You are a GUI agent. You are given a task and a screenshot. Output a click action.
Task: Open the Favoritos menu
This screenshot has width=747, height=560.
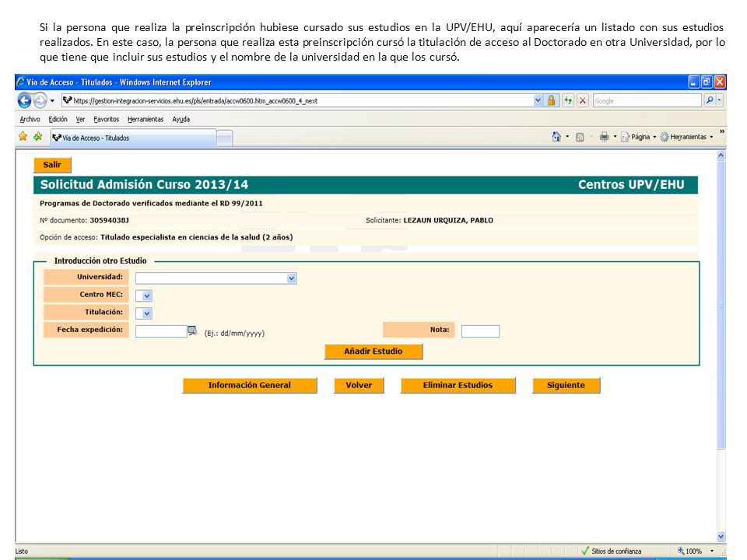(x=107, y=119)
